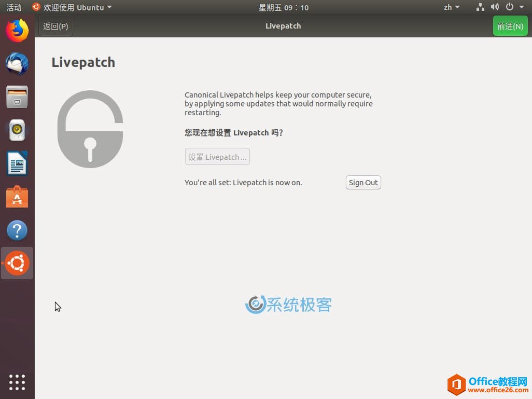Viewport: 532px width, 399px height.
Task: Click the "You're all set" status text
Action: click(x=243, y=183)
